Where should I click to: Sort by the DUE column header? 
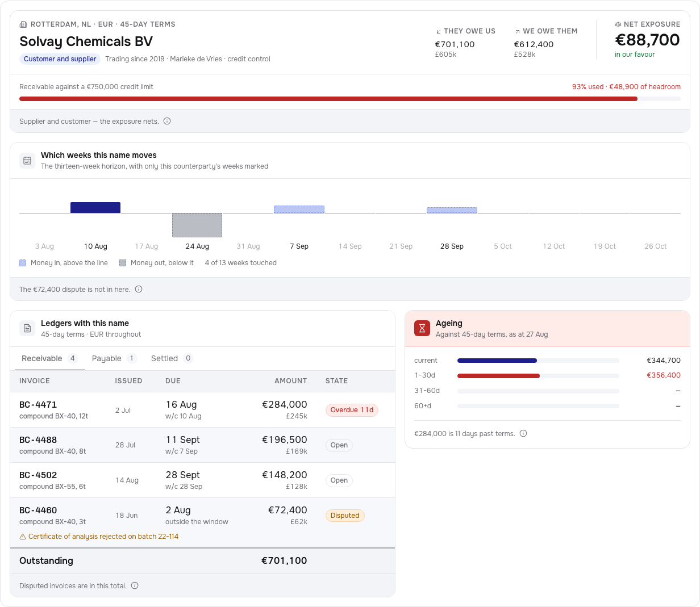coord(173,381)
